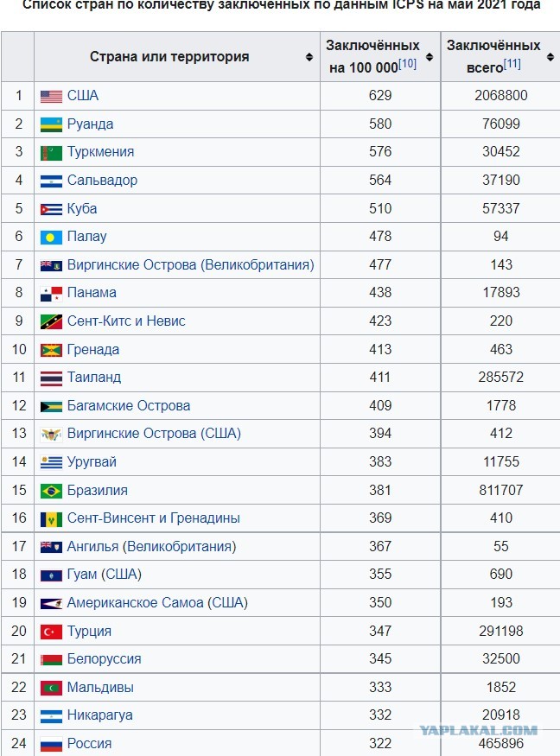
Task: Sort by total prisoners column arrows
Action: [x=550, y=57]
